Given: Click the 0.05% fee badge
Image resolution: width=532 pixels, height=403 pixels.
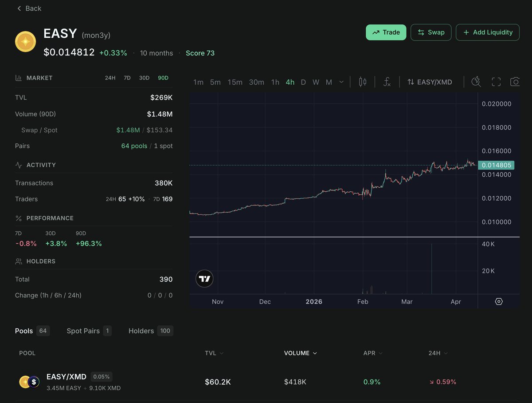Looking at the screenshot, I should pos(101,377).
